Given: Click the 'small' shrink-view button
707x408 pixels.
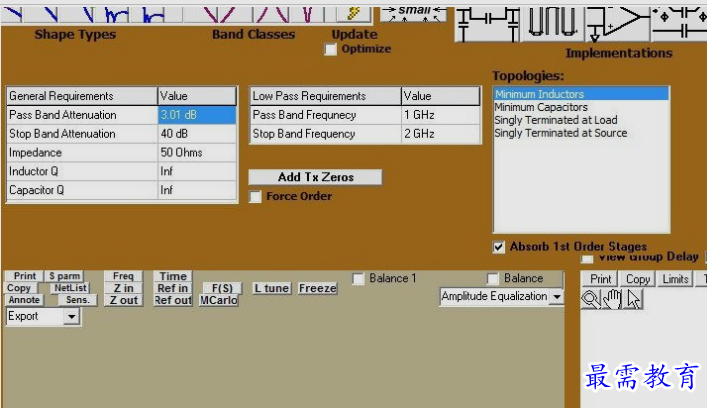Looking at the screenshot, I should pyautogui.click(x=414, y=14).
